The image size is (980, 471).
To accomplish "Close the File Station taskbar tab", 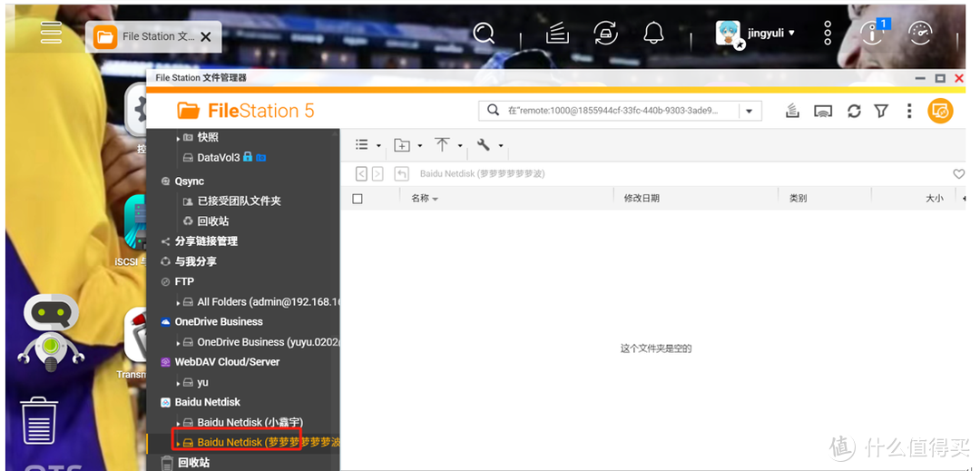I will [x=205, y=37].
